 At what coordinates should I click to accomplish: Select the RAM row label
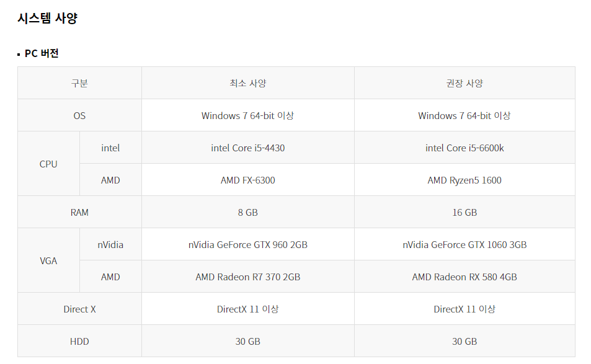(x=79, y=212)
